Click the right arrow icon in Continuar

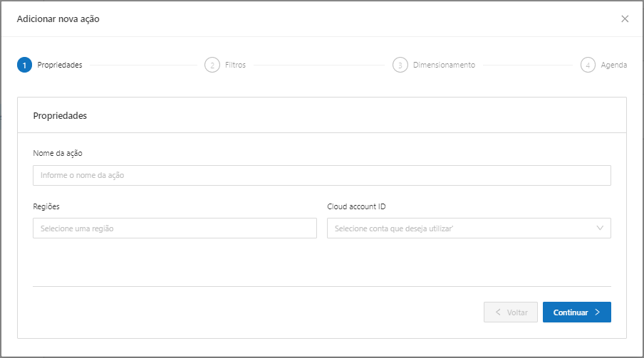[x=598, y=312]
